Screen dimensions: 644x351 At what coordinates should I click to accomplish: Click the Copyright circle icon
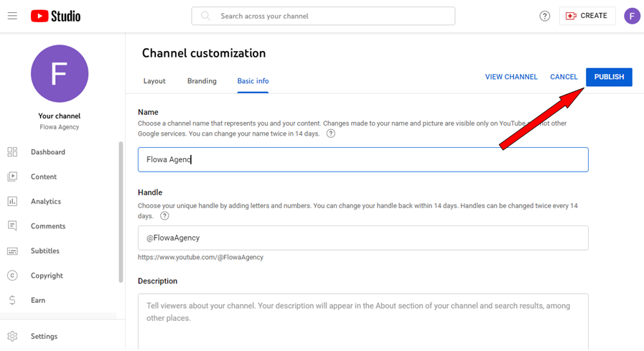(12, 276)
